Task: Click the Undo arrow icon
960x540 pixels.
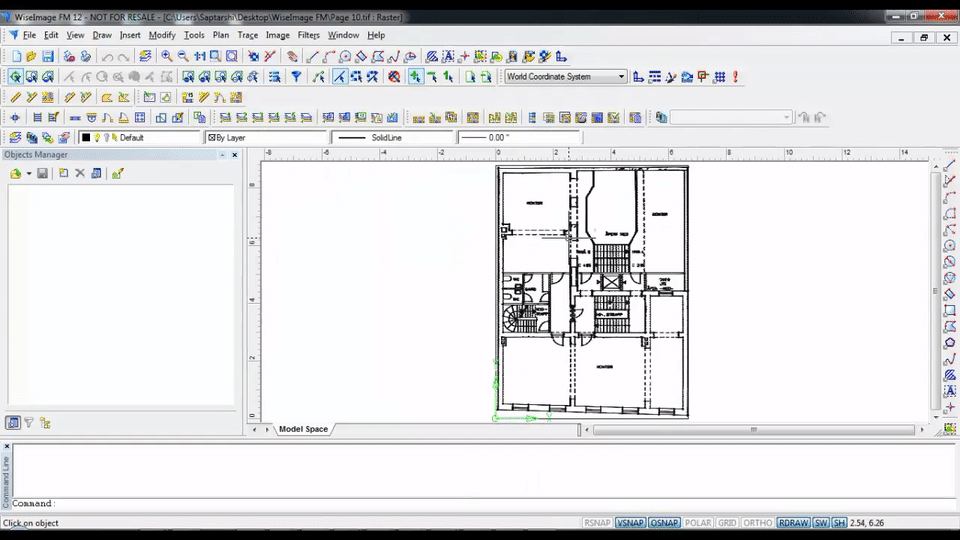Action: click(107, 57)
